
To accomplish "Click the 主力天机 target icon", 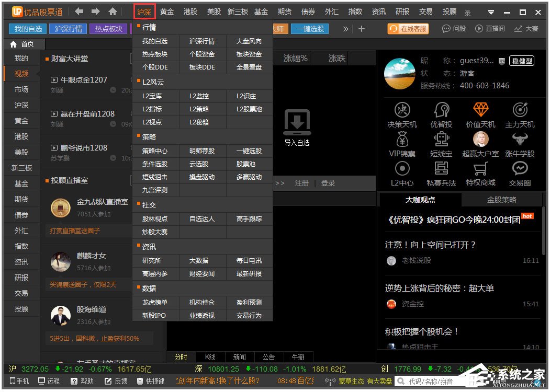I will [x=520, y=110].
